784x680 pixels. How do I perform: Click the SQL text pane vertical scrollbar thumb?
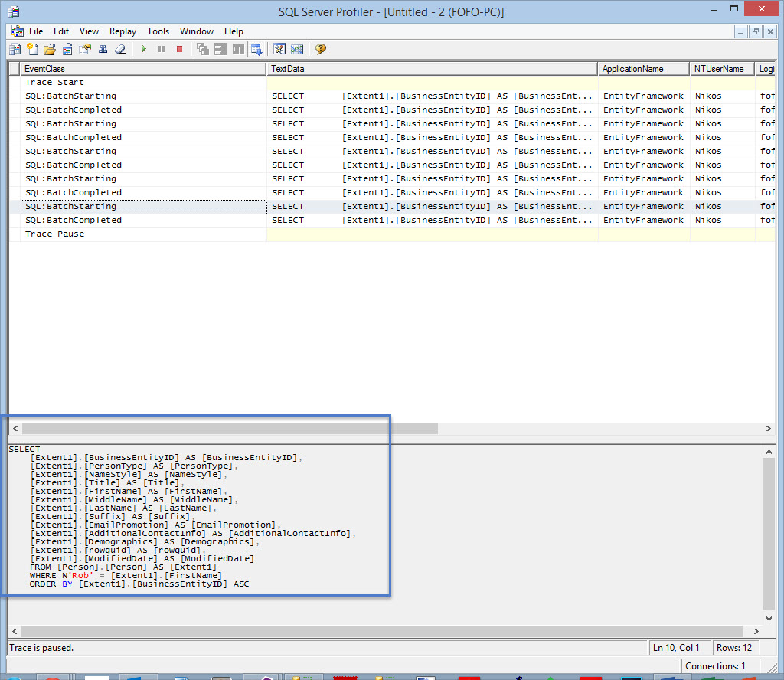click(x=769, y=534)
